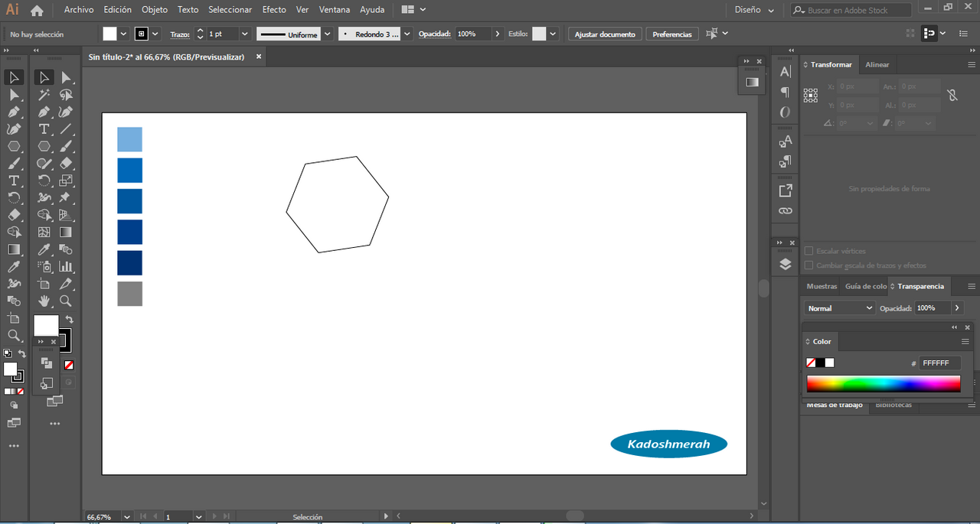The width and height of the screenshot is (980, 524).
Task: Open the Archivo menu
Action: point(79,10)
